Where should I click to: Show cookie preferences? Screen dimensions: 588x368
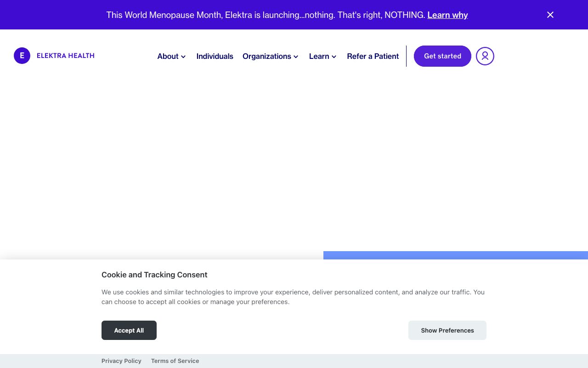pyautogui.click(x=447, y=330)
